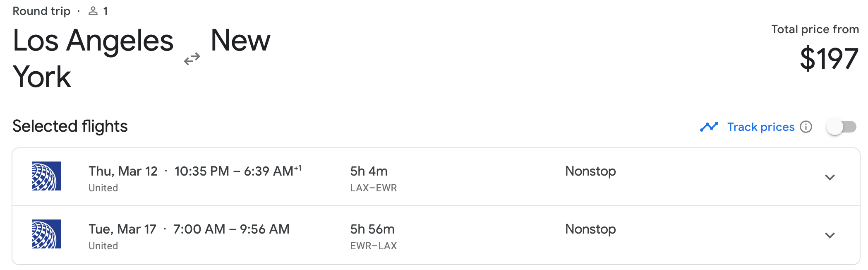Click the Los Angeles heading text

(93, 41)
